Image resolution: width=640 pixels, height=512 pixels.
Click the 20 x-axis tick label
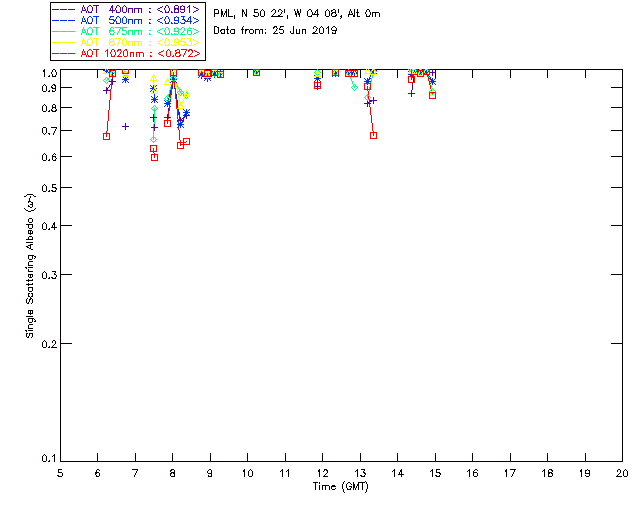[x=622, y=473]
